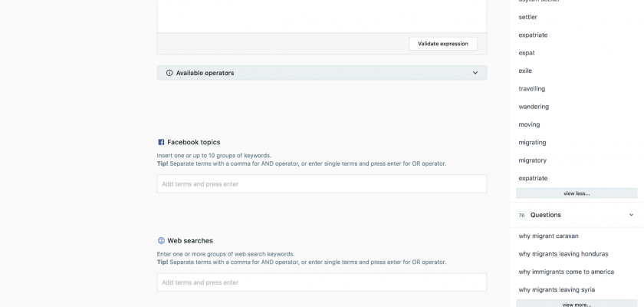
Task: Expand the Available operators section
Action: 475,73
